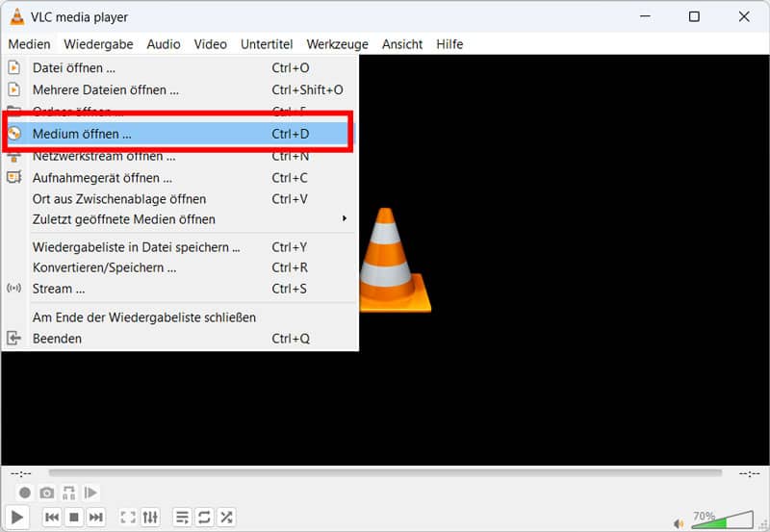Choose Stream ... menu entry
The height and width of the screenshot is (532, 770).
(x=180, y=289)
